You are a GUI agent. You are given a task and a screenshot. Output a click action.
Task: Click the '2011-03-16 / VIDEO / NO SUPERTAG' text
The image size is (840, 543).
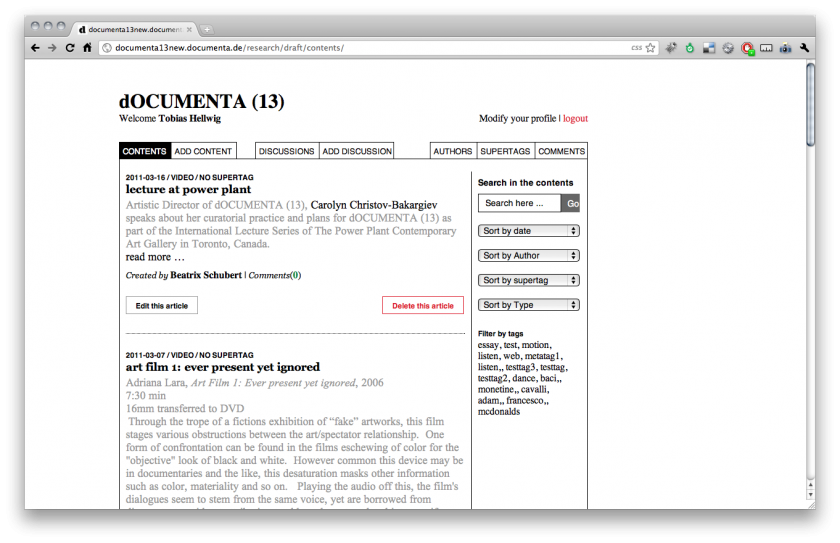click(x=190, y=177)
